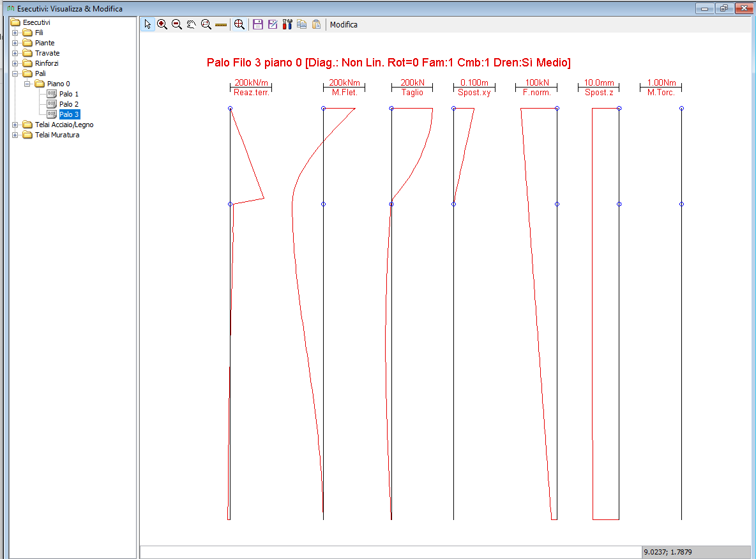
Task: Open the tools settings icon
Action: coord(287,25)
